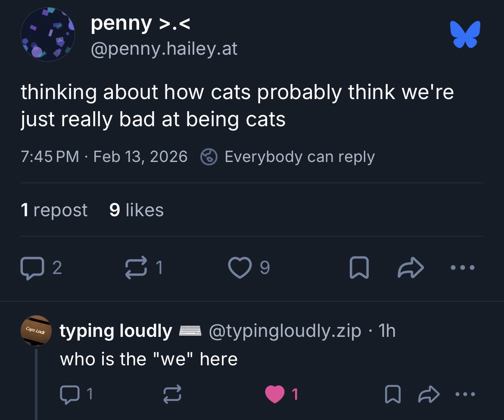The image size is (504, 420).
Task: Unlike typing loudly's reply
Action: click(x=275, y=394)
